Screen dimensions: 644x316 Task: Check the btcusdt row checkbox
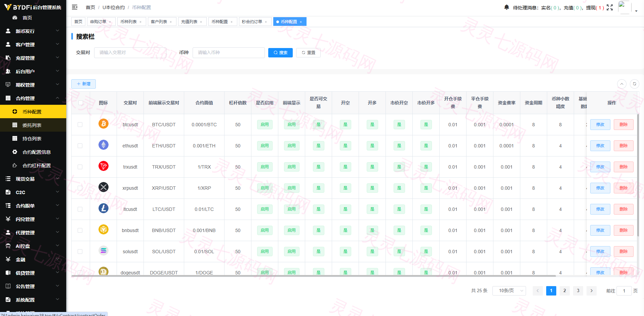pos(80,125)
